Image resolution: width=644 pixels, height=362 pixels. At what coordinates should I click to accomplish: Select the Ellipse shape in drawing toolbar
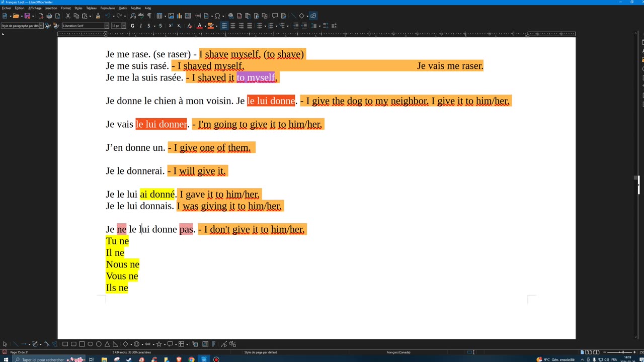pos(90,344)
